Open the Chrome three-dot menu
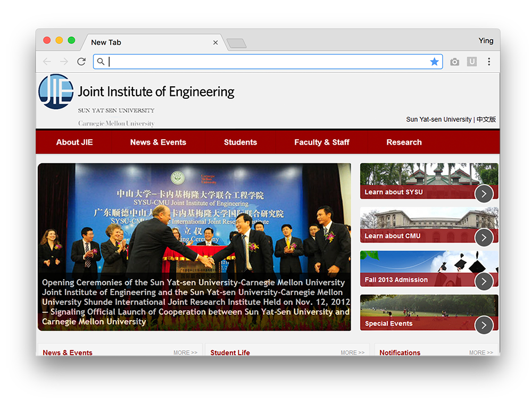The height and width of the screenshot is (401, 532). (x=489, y=61)
